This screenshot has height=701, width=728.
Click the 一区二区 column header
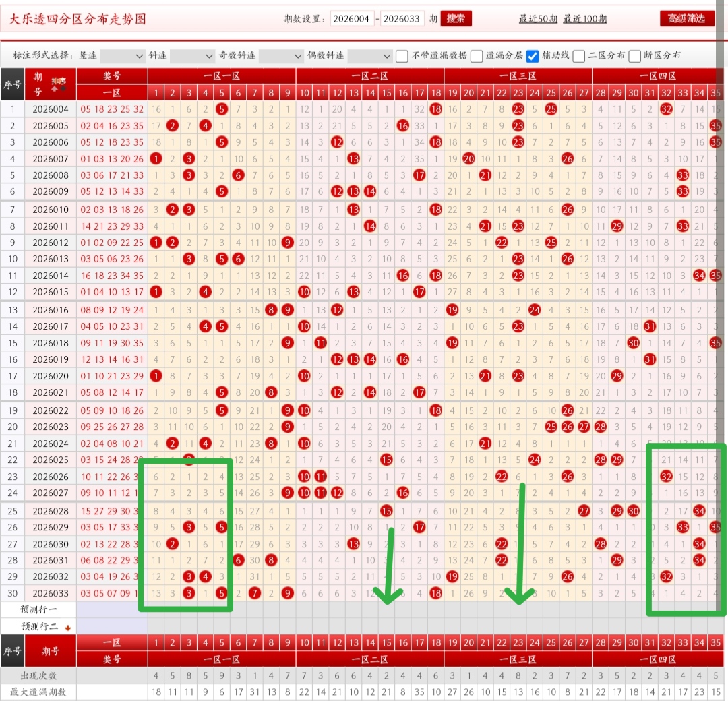(369, 76)
